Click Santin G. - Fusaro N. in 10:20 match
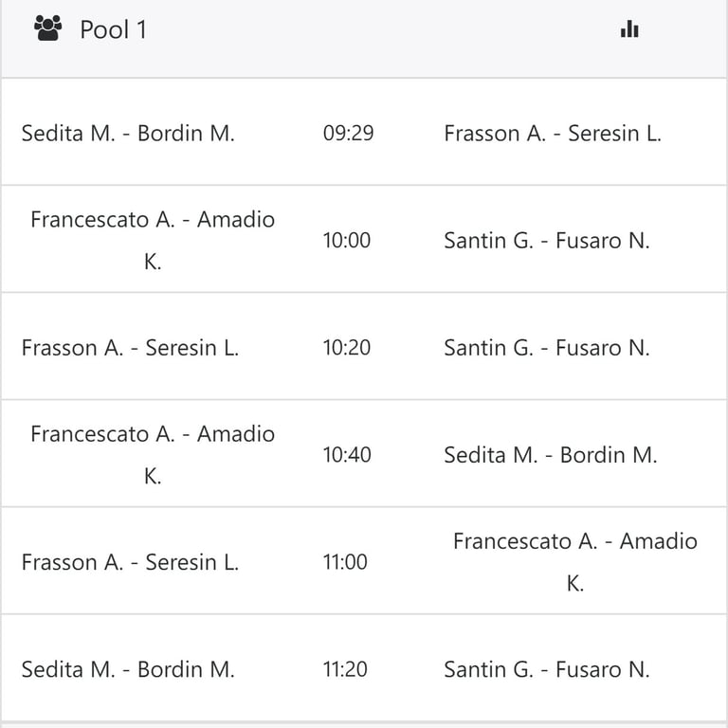This screenshot has width=728, height=728. pyautogui.click(x=547, y=348)
